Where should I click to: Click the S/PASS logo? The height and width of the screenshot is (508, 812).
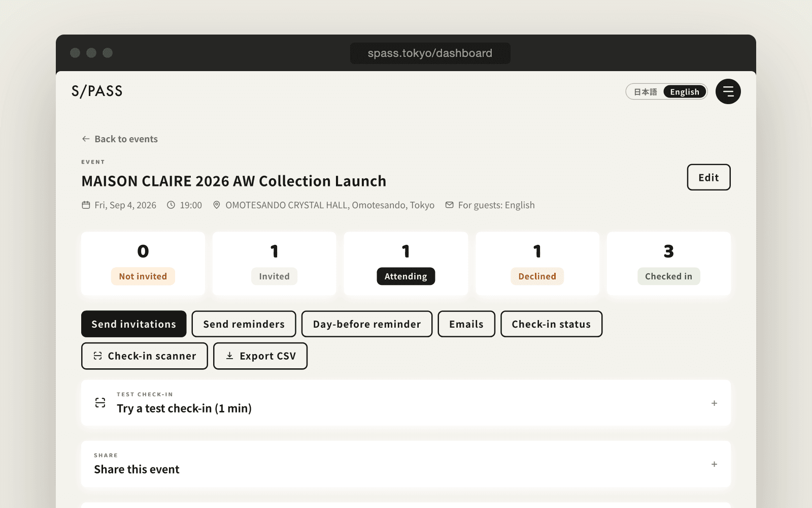(97, 91)
